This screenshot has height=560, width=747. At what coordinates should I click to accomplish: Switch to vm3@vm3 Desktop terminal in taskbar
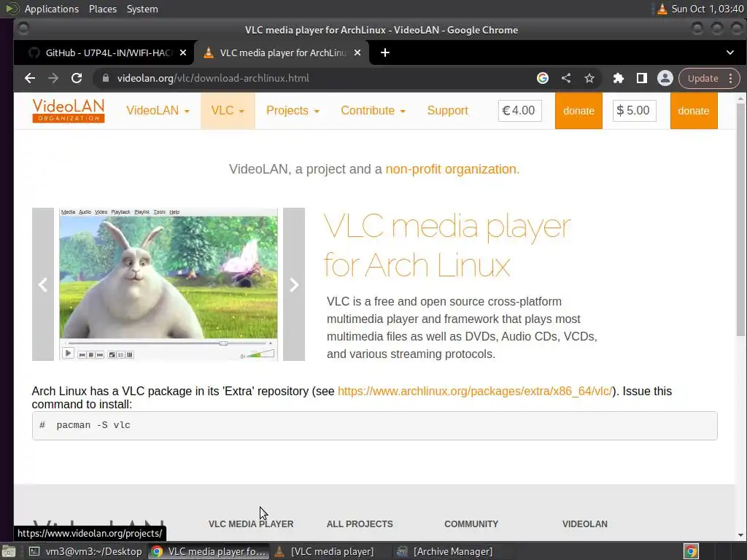pyautogui.click(x=85, y=551)
